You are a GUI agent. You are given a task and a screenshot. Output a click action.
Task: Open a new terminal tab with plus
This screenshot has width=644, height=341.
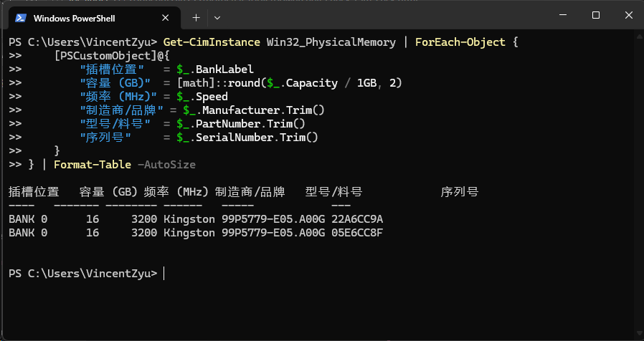point(196,18)
